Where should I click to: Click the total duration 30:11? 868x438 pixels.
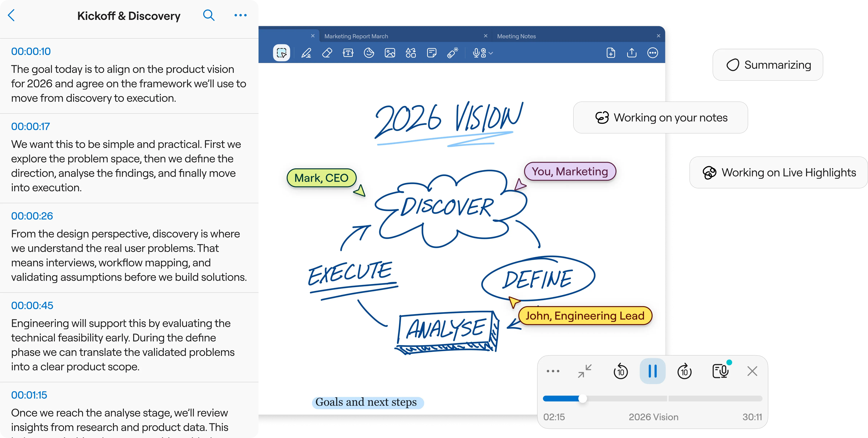coord(752,417)
